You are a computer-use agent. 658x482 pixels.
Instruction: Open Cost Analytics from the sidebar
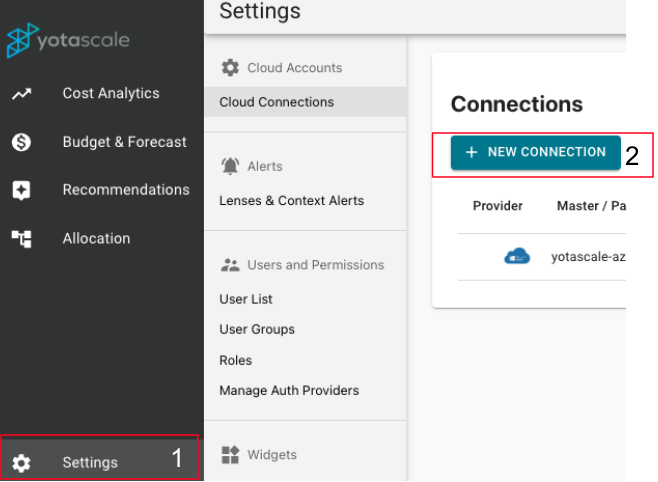point(110,94)
